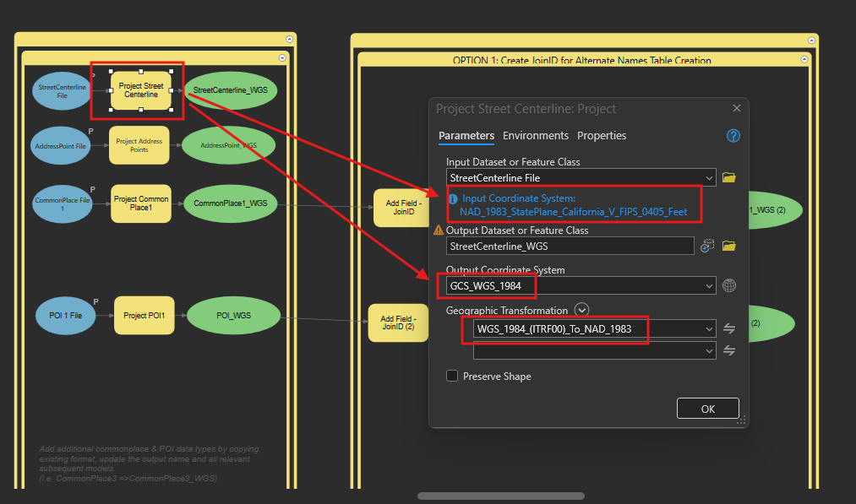Screen dimensions: 856x504
Task: Expand the Geographic Transformation options chevron
Action: (x=582, y=311)
